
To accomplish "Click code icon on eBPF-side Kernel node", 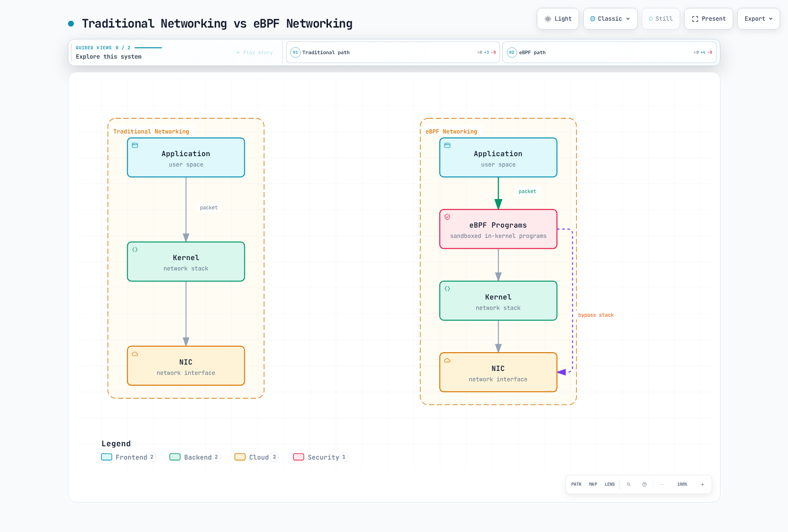I will tap(447, 289).
